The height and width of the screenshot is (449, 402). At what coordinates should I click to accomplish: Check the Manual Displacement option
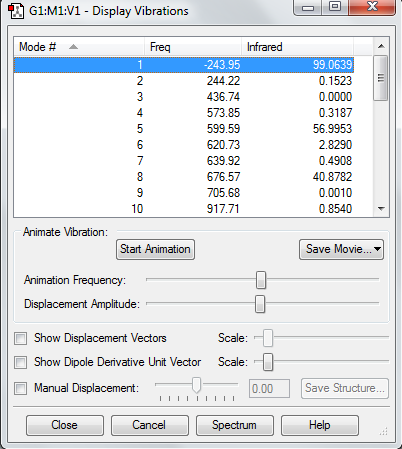point(21,388)
